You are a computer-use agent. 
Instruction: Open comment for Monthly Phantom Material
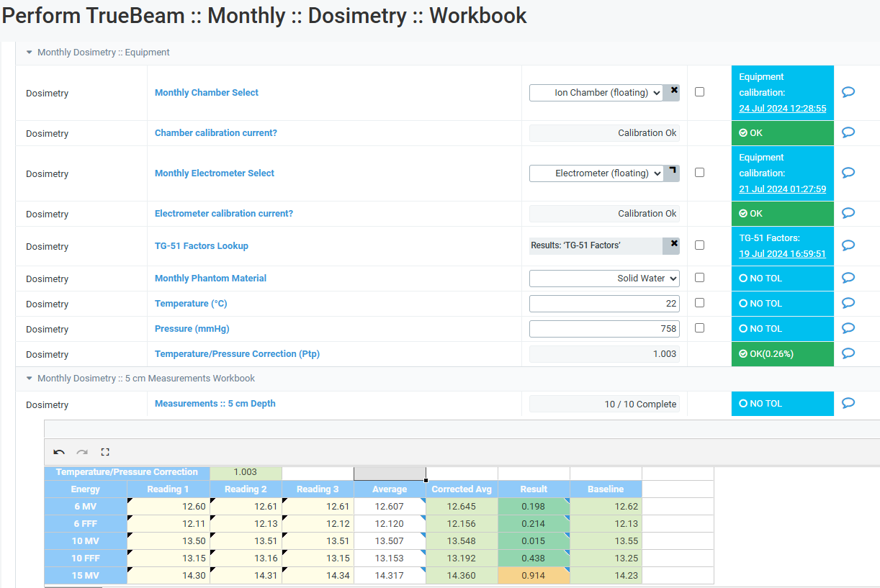(848, 278)
